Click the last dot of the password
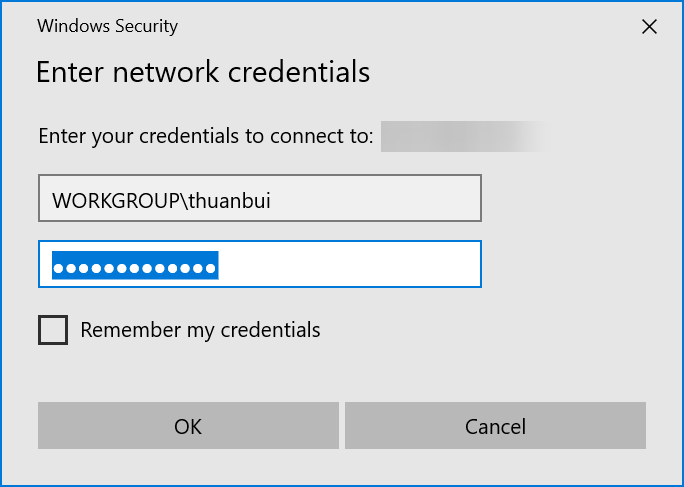This screenshot has width=684, height=487. pos(211,269)
